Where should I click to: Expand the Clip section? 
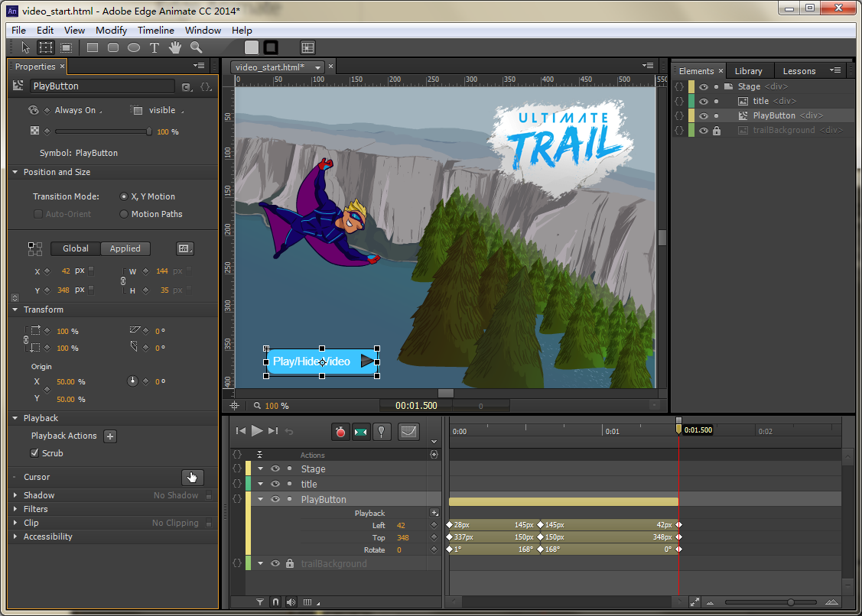coord(15,523)
